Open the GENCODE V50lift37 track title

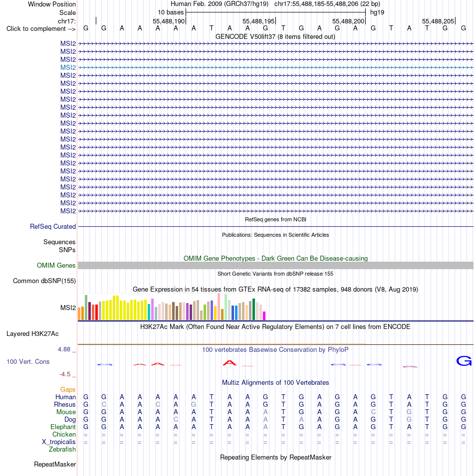(275, 37)
